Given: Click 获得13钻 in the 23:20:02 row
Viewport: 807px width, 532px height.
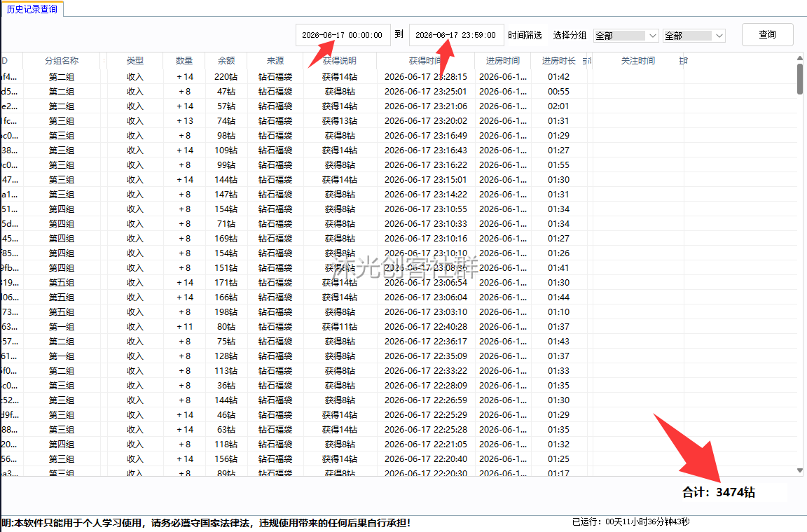Looking at the screenshot, I should 340,121.
